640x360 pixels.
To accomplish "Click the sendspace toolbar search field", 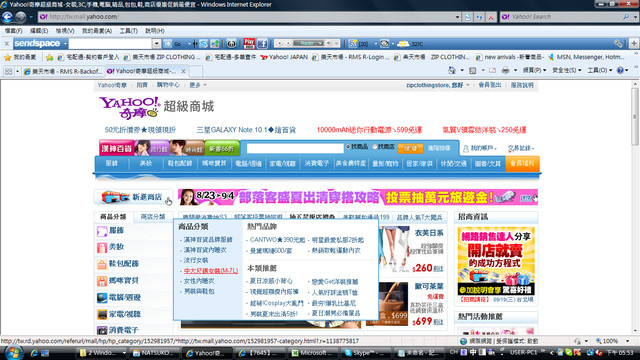I will [x=111, y=43].
